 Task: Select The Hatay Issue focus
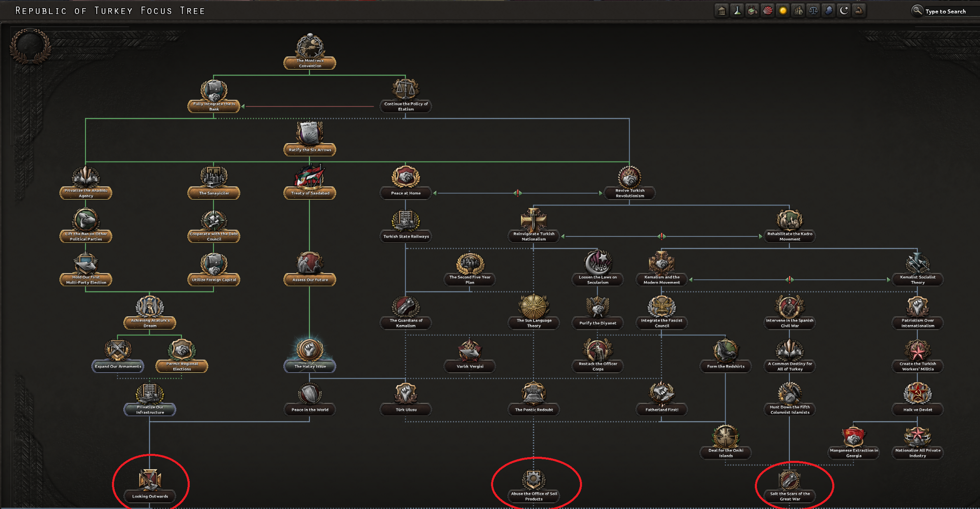[x=310, y=354]
